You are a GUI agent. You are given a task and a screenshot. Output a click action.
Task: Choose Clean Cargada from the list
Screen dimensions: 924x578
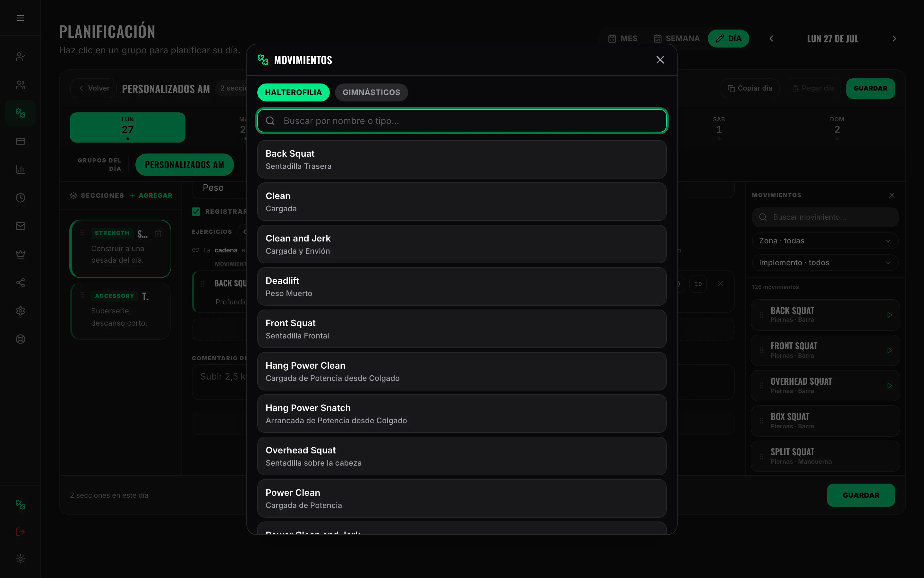coord(462,202)
